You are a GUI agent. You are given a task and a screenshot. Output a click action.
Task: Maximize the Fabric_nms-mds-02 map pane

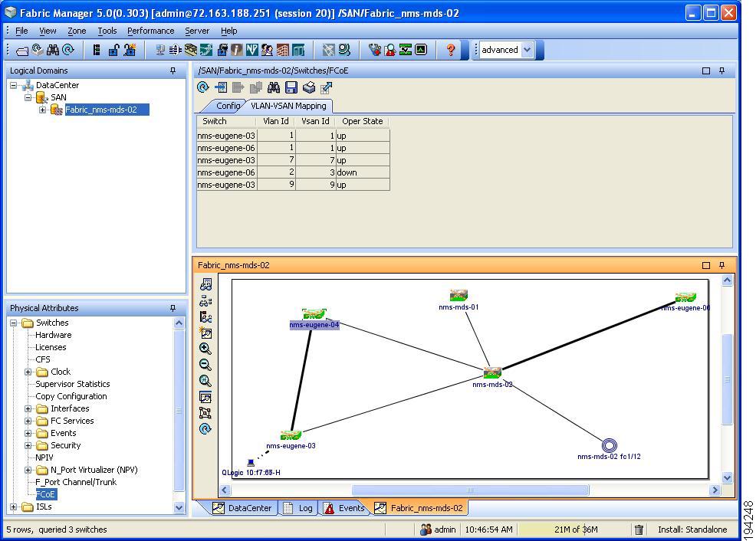click(x=706, y=265)
